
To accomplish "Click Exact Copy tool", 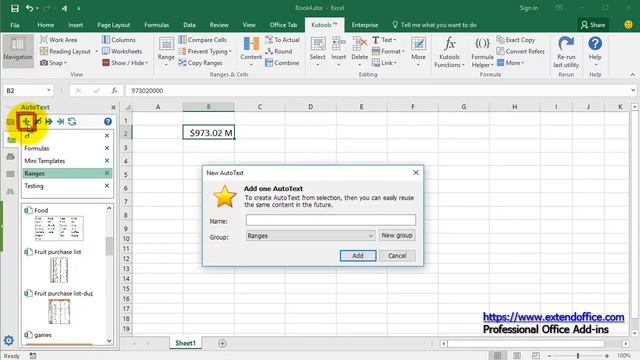I will (x=516, y=40).
